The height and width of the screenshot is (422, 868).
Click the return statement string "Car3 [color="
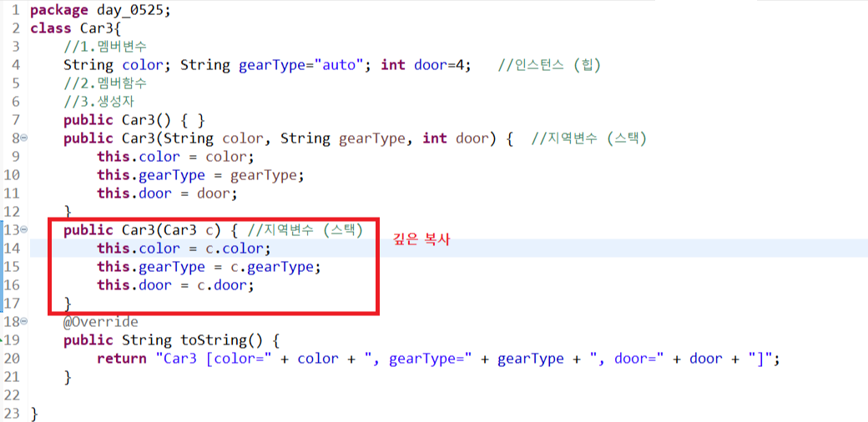point(214,359)
